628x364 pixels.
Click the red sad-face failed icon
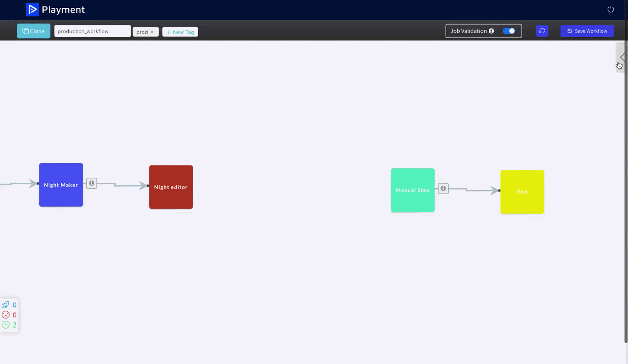pos(6,315)
